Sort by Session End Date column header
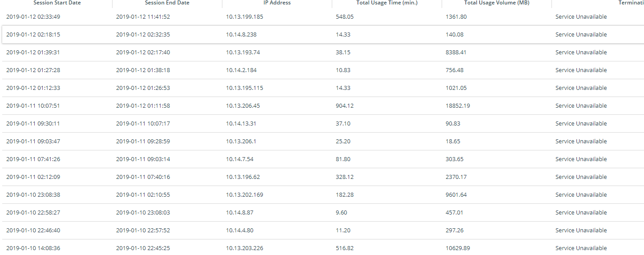The width and height of the screenshot is (644, 255). click(x=167, y=3)
